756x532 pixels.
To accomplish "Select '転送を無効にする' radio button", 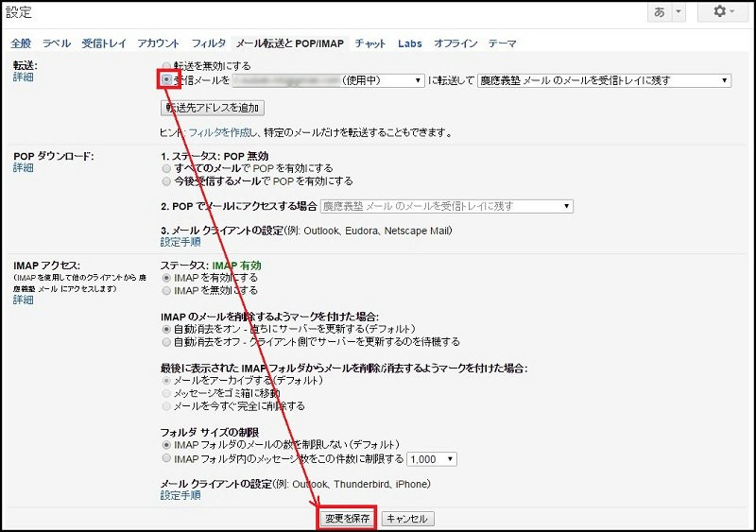I will tap(167, 66).
